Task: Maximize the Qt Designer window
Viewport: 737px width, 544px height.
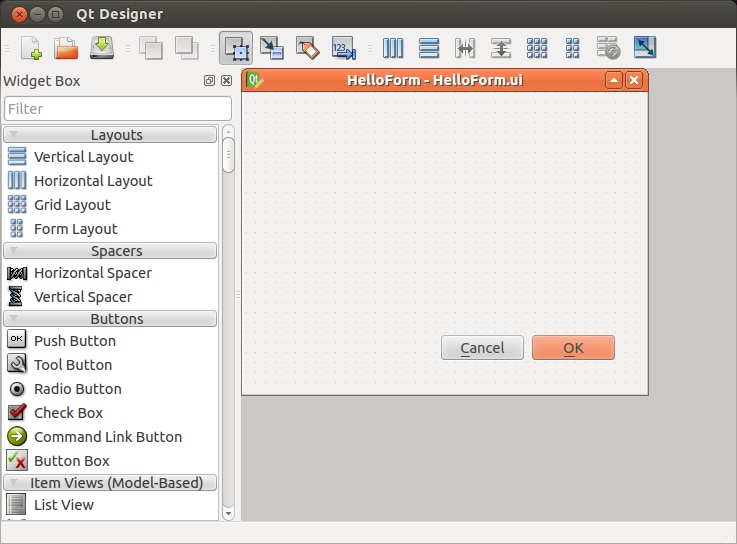Action: (x=55, y=15)
